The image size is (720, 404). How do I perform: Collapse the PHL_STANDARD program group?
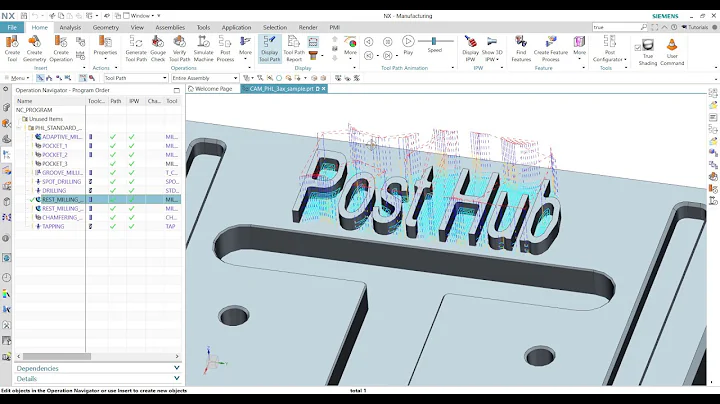tap(19, 128)
